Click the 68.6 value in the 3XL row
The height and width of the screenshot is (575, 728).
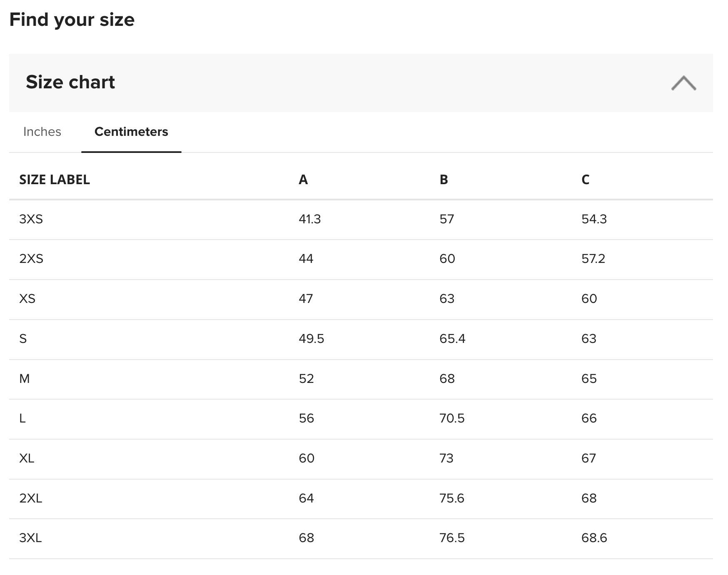point(594,538)
